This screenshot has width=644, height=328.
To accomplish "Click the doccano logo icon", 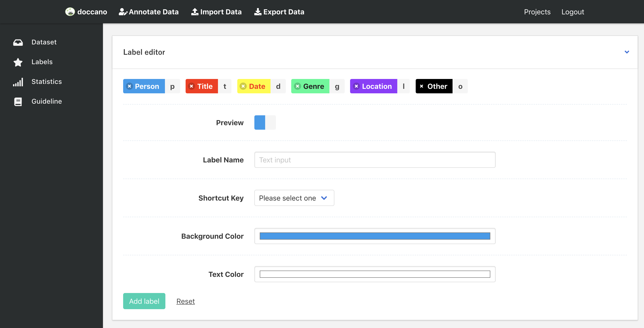I will pyautogui.click(x=70, y=12).
